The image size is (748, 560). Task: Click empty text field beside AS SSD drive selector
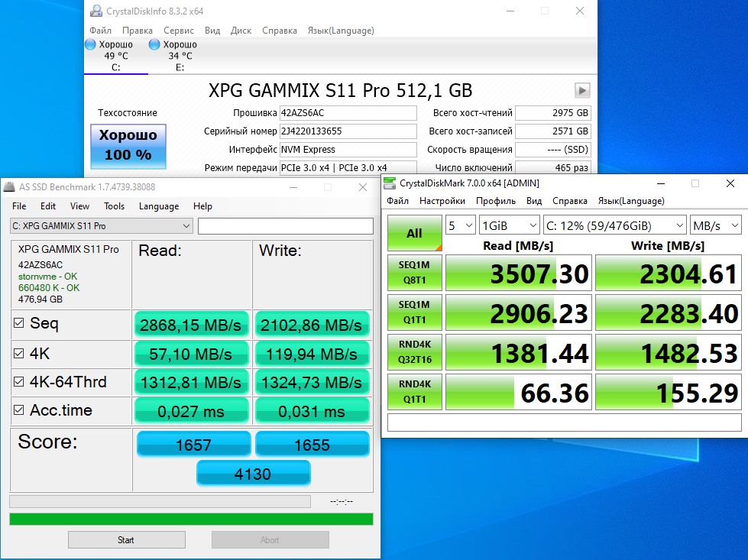285,226
